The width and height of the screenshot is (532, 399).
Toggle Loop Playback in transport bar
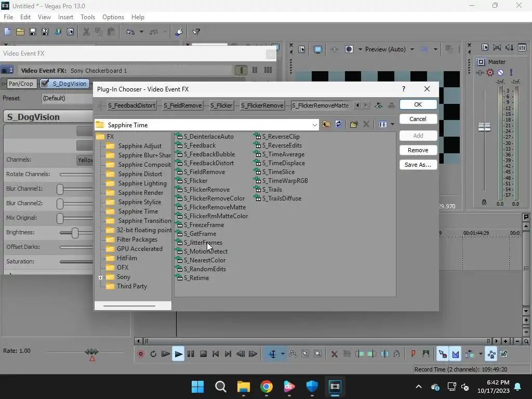click(153, 354)
